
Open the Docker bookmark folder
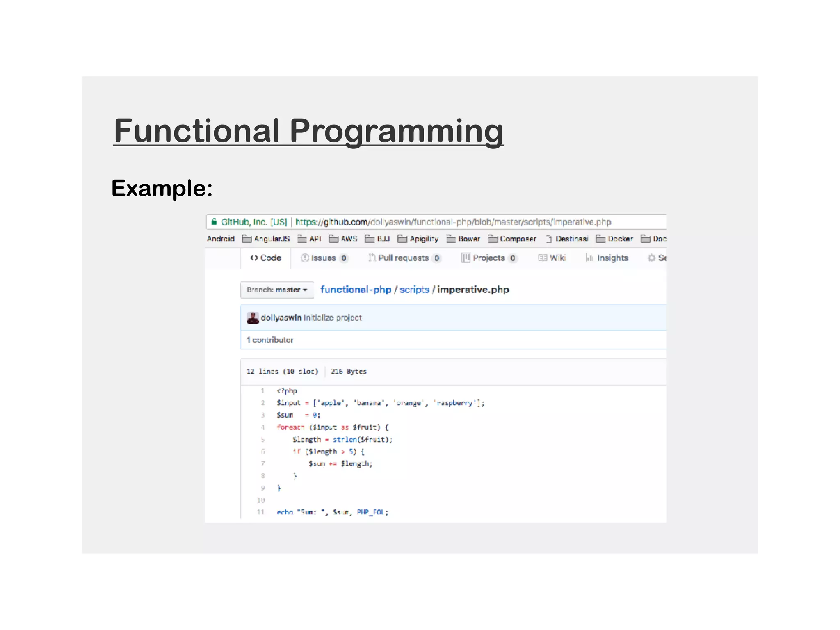pos(614,239)
